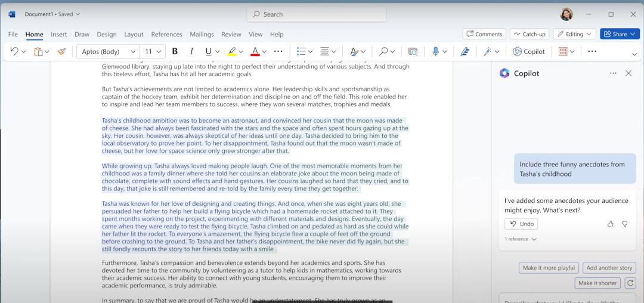Open the Editor pen icon

[x=465, y=51]
